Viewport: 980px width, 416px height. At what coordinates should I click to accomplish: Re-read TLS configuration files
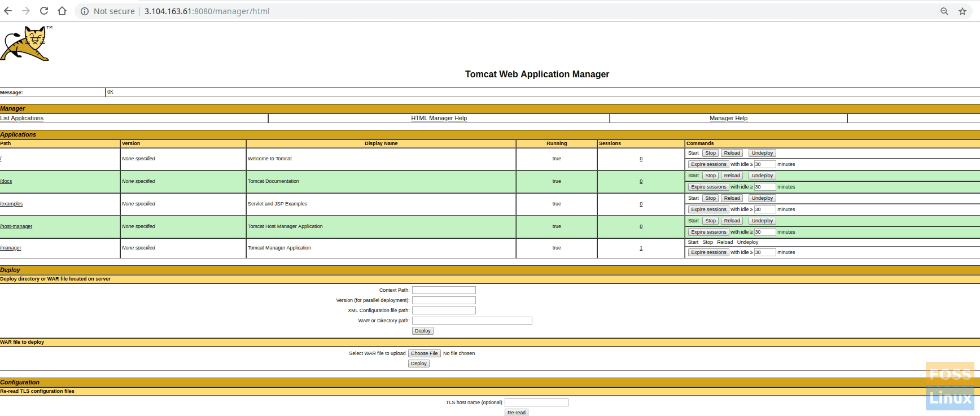click(517, 413)
